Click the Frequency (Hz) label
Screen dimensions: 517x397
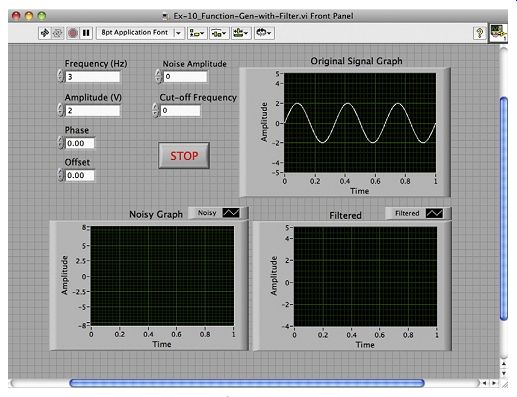[x=96, y=64]
